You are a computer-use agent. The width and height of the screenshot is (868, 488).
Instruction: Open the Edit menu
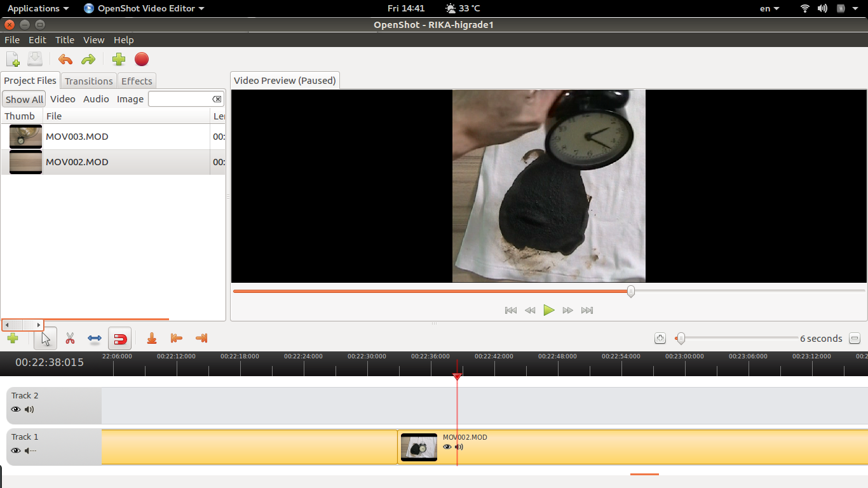37,40
